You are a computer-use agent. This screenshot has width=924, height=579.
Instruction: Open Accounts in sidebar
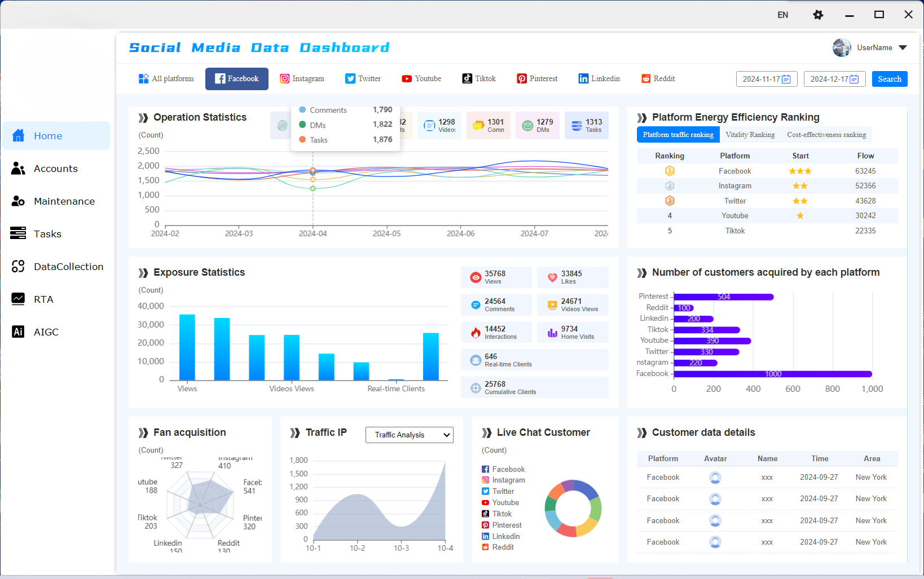tap(56, 169)
